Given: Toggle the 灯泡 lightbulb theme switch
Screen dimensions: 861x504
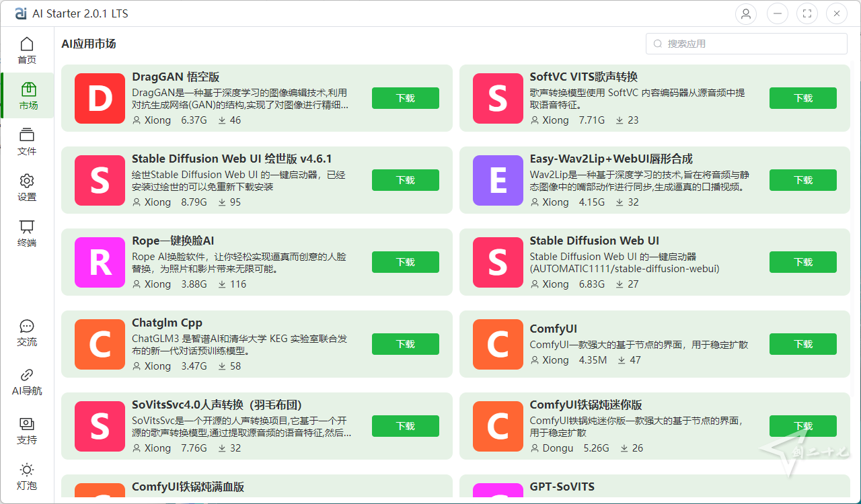Looking at the screenshot, I should [x=27, y=475].
